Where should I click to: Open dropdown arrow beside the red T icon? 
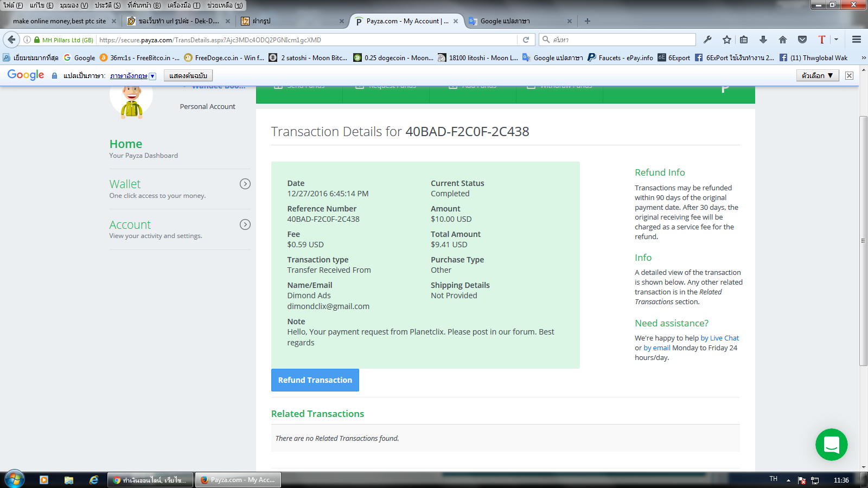point(836,40)
